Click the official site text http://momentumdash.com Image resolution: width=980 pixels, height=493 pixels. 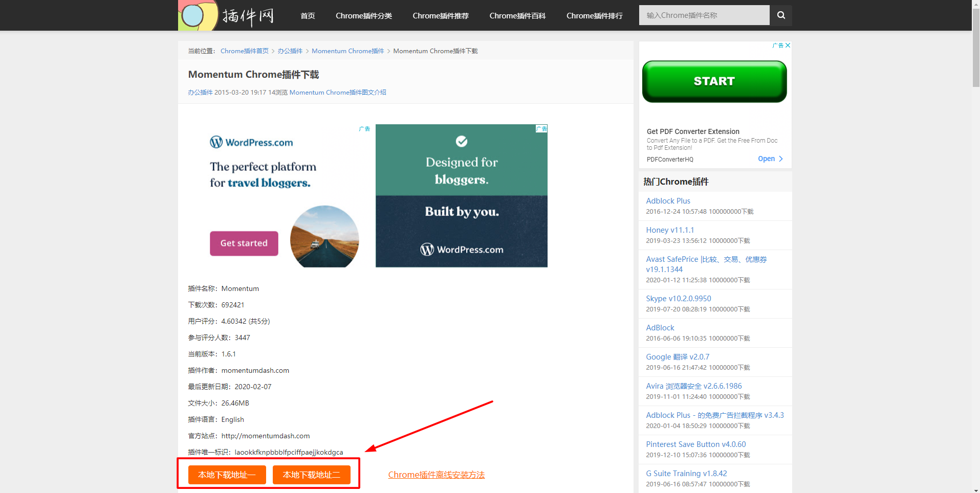click(x=266, y=436)
